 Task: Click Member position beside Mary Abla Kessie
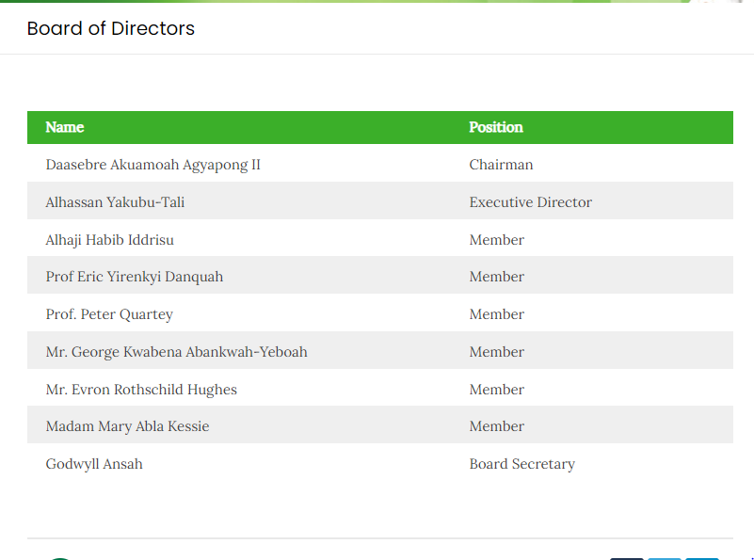coord(496,426)
